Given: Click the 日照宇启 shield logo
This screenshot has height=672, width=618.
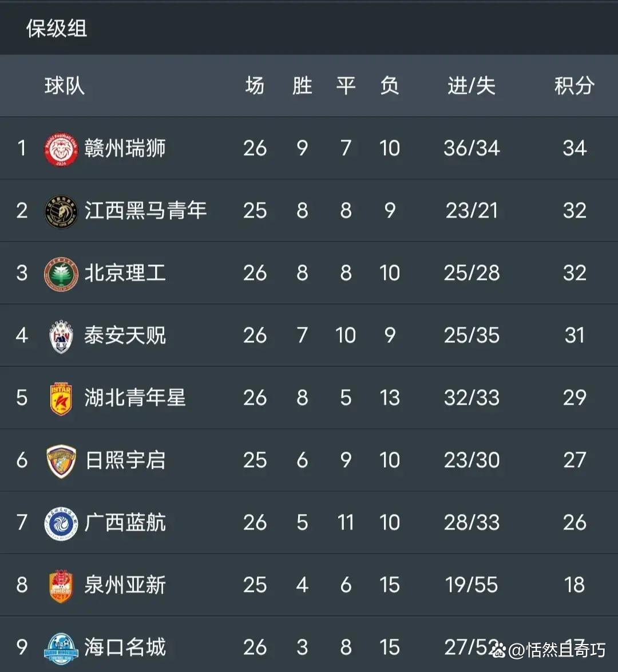Looking at the screenshot, I should pos(61,461).
